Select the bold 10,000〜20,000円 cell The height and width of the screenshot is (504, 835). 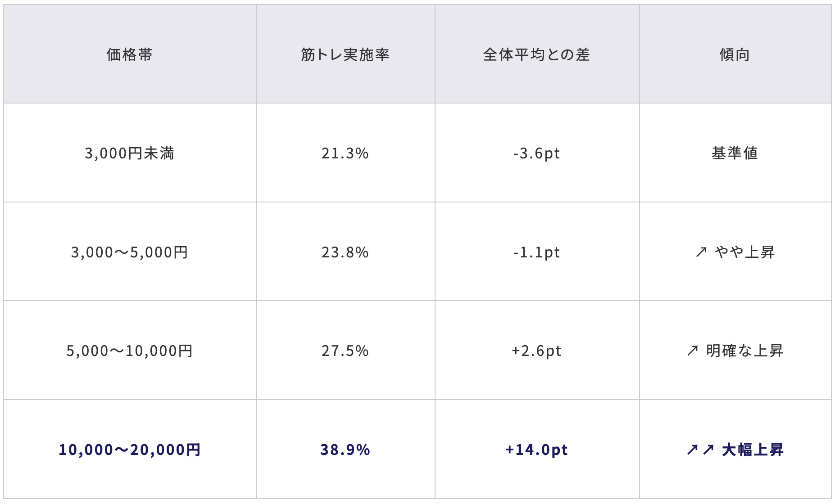(130, 450)
